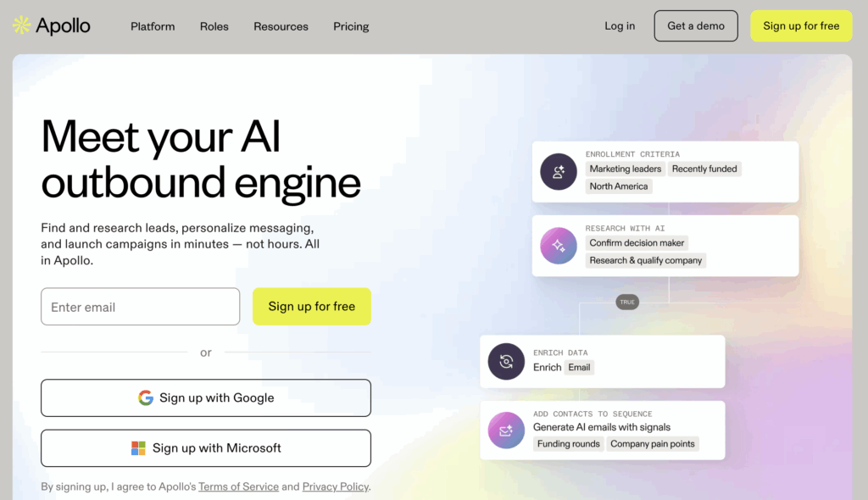Viewport: 868px width, 500px height.
Task: Click the Research with AI sparkle icon
Action: click(x=559, y=246)
